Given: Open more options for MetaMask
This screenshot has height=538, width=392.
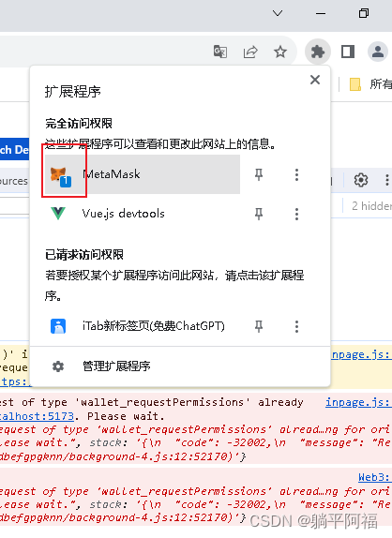Looking at the screenshot, I should coord(296,174).
